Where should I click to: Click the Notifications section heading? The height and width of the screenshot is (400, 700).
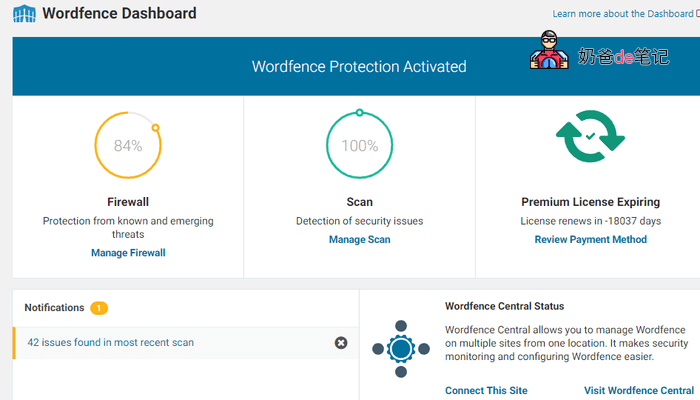[x=54, y=308]
